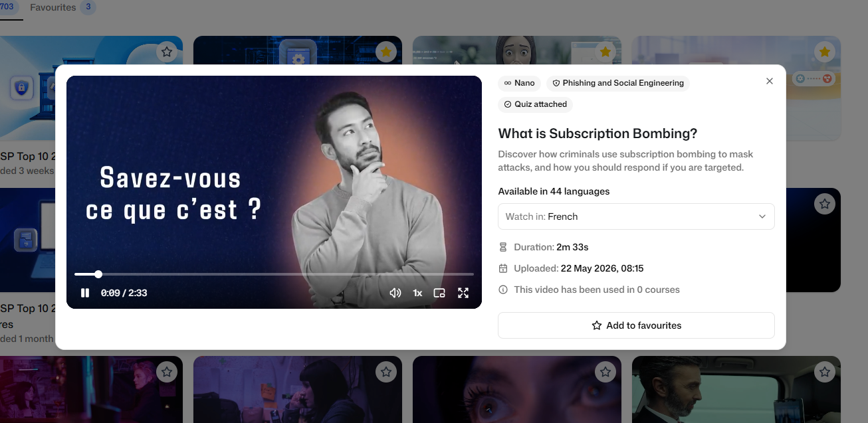Viewport: 868px width, 423px height.
Task: Mute the video with the speaker icon
Action: pos(395,293)
